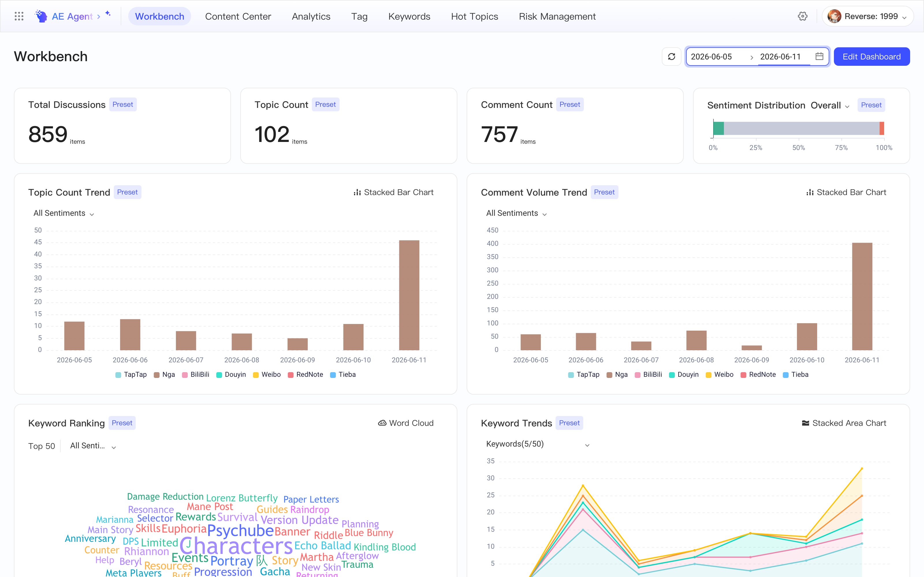Image resolution: width=924 pixels, height=577 pixels.
Task: Refresh the workbench data
Action: click(672, 57)
